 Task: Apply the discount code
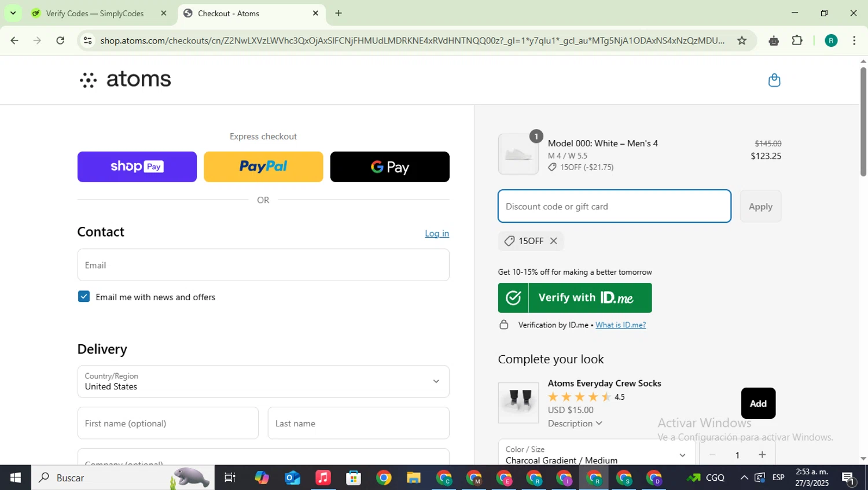coord(760,207)
